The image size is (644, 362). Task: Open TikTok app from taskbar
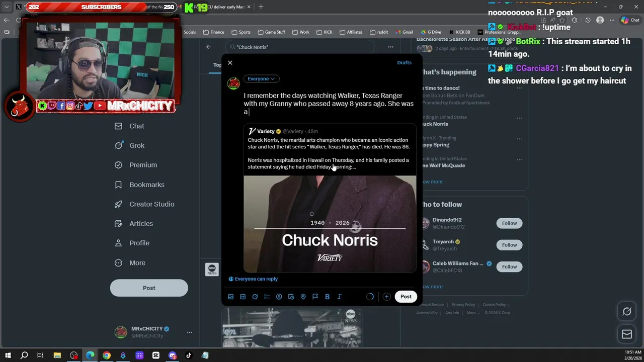pos(189,355)
